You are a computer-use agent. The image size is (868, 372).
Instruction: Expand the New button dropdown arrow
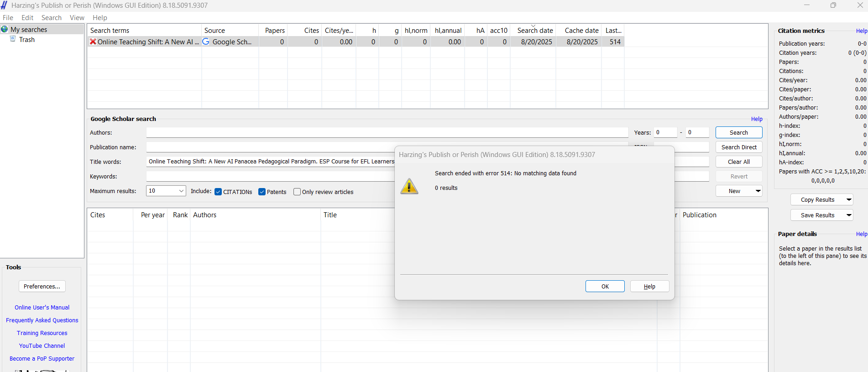tap(758, 191)
